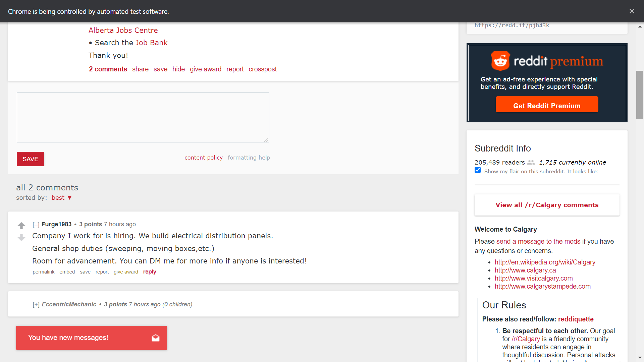Select the reply action on Furge1983 comment
This screenshot has height=362, width=644.
(150, 272)
